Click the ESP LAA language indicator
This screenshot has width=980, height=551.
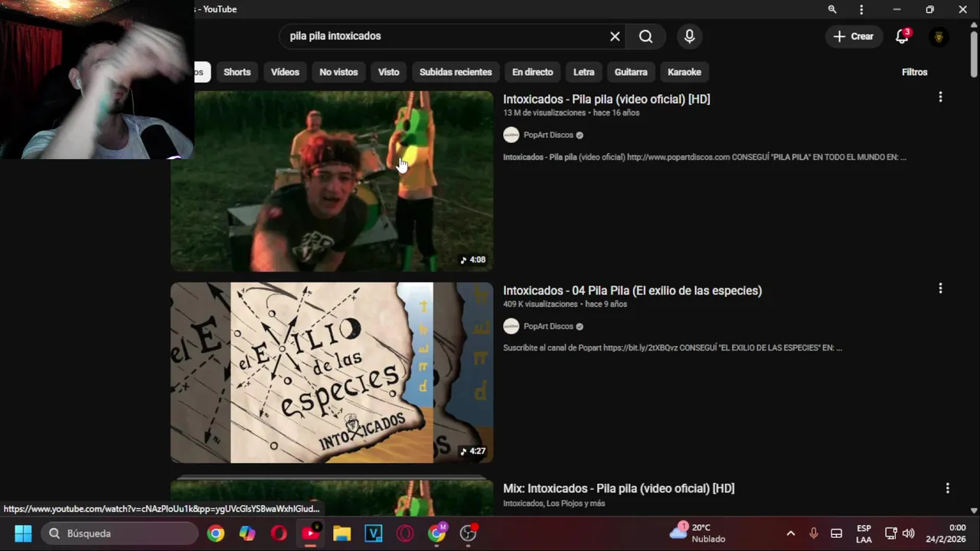tap(864, 533)
